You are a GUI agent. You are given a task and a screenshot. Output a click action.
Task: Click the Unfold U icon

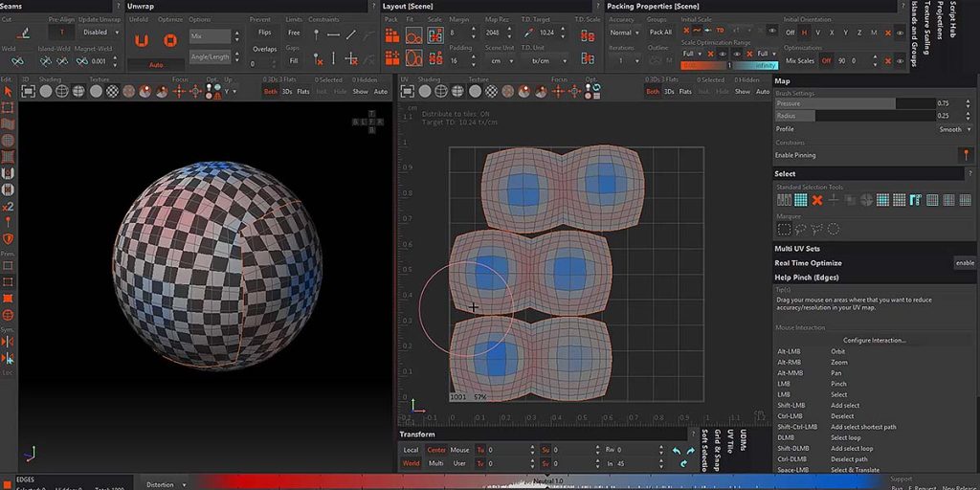click(142, 41)
